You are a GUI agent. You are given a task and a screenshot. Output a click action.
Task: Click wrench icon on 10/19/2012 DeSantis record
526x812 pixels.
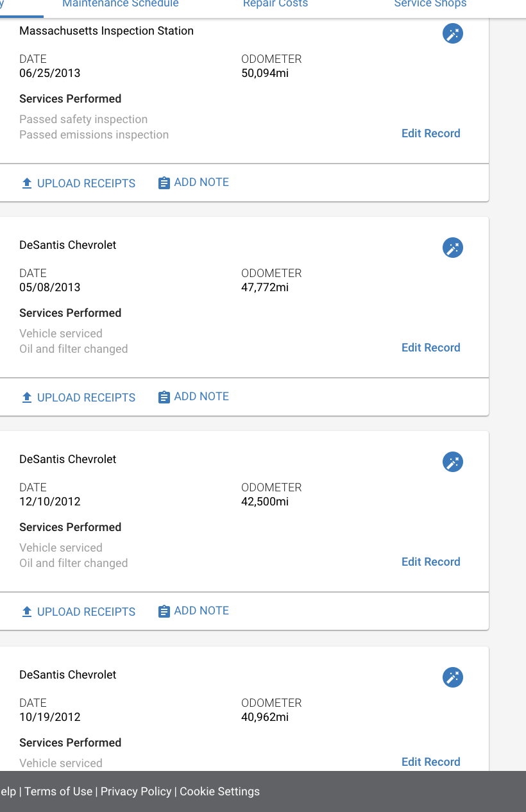pyautogui.click(x=453, y=677)
